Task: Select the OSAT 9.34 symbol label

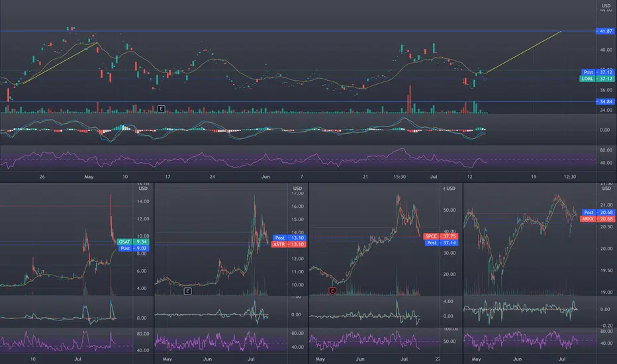Action: (133, 242)
